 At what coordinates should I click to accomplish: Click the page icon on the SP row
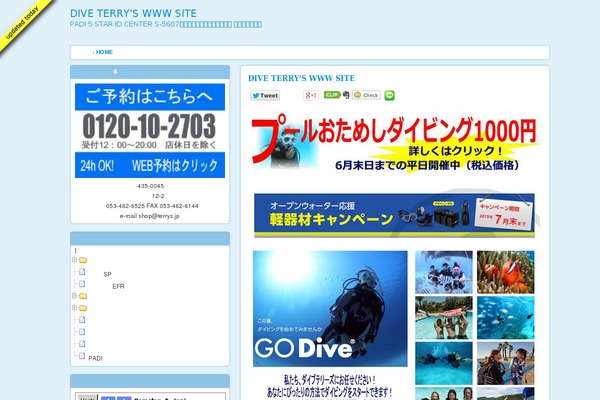(82, 272)
